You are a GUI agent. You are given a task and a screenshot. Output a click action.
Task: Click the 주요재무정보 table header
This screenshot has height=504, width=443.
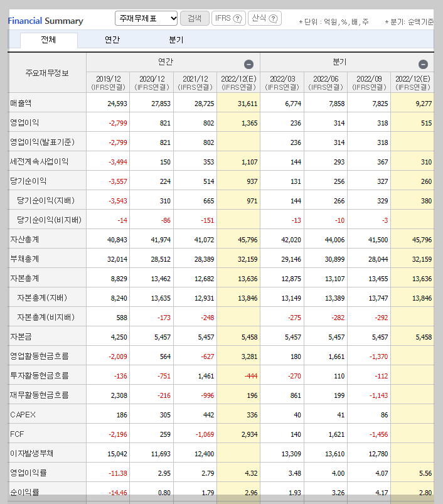[x=47, y=73]
